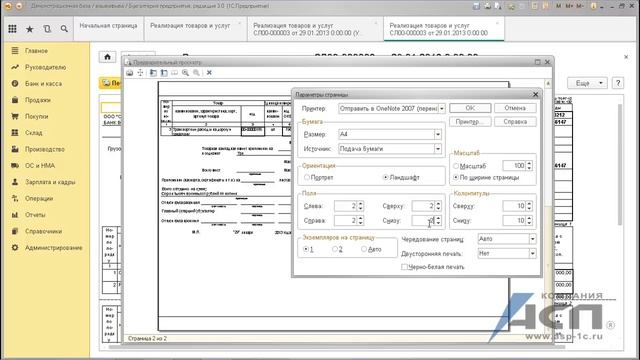640x360 pixels.
Task: Zoom out on print preview
Action: pos(197,73)
